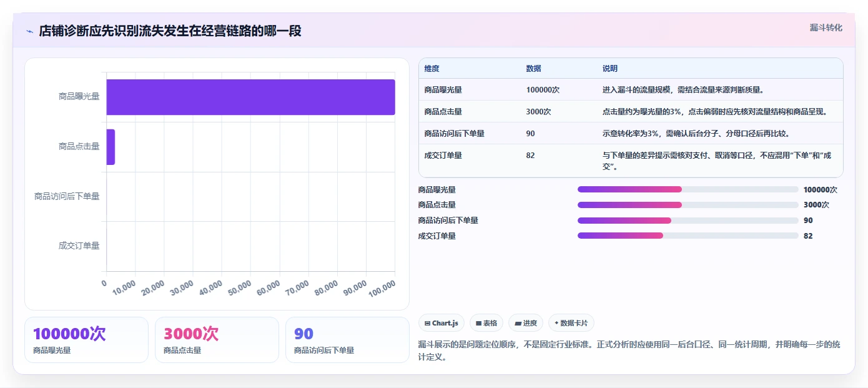Click the 成交订单量 progress bar

pos(688,236)
